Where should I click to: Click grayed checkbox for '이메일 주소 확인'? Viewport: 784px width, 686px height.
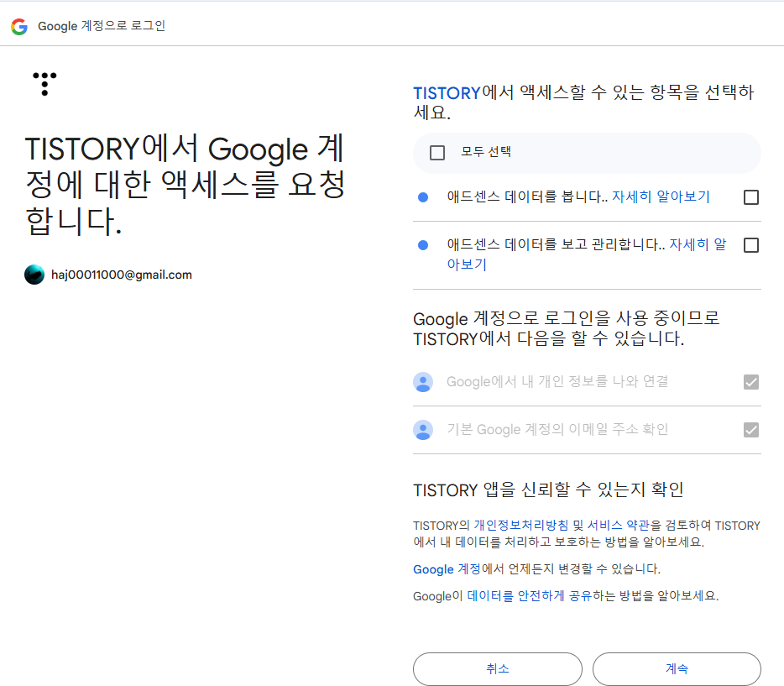click(751, 430)
